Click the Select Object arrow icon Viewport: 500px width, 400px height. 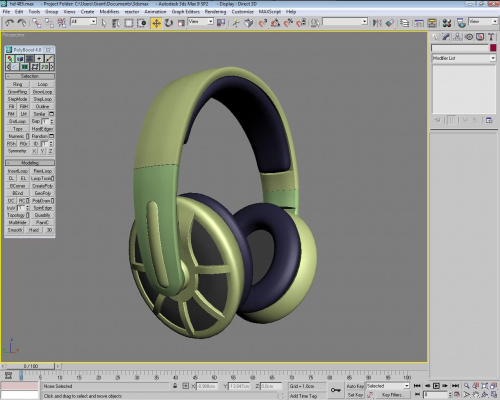(104, 23)
